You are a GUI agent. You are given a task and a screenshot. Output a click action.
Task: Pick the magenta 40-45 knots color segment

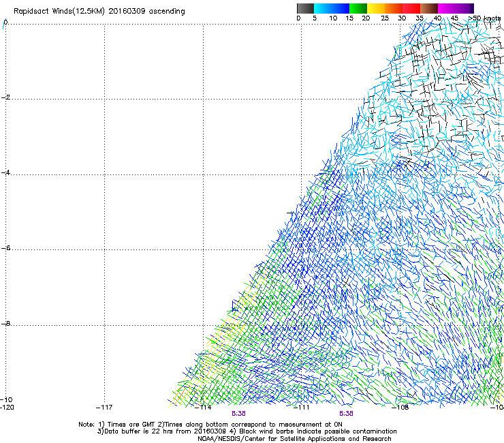pyautogui.click(x=447, y=8)
